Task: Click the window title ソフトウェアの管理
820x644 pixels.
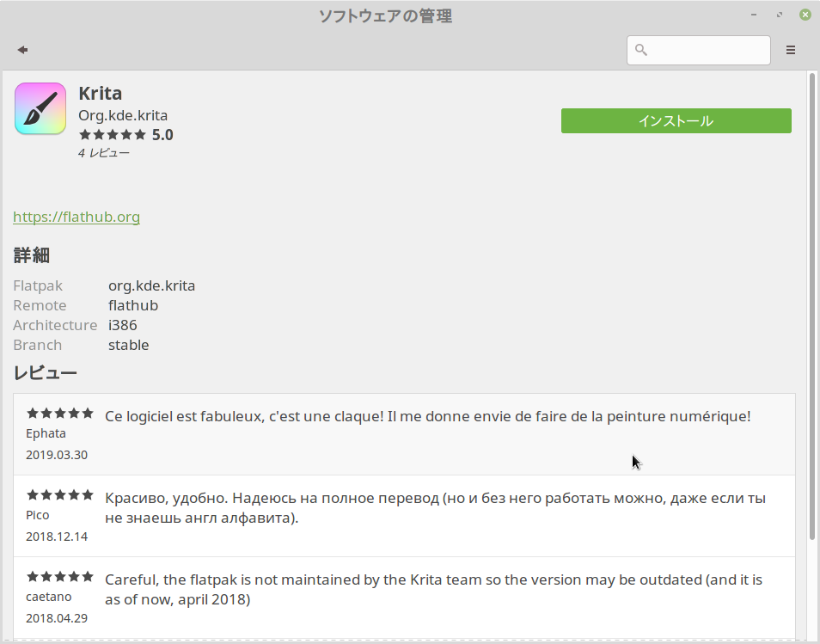Action: tap(385, 16)
